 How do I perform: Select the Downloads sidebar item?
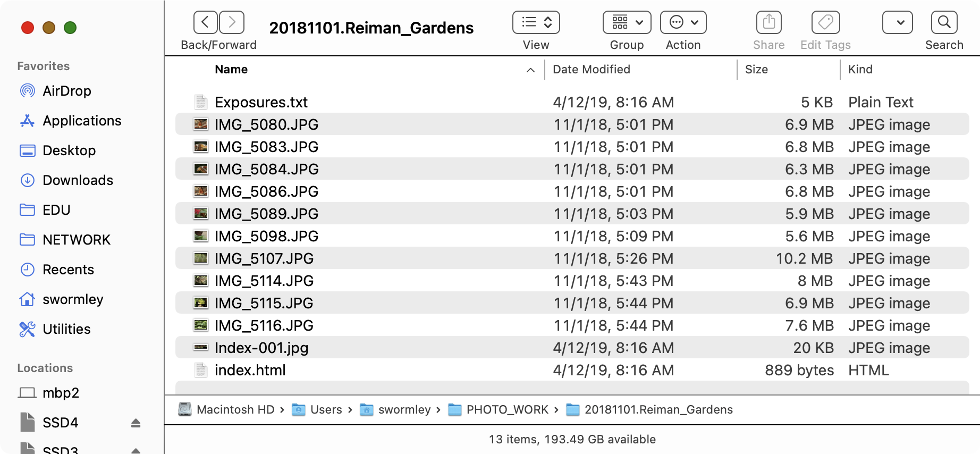coord(78,180)
